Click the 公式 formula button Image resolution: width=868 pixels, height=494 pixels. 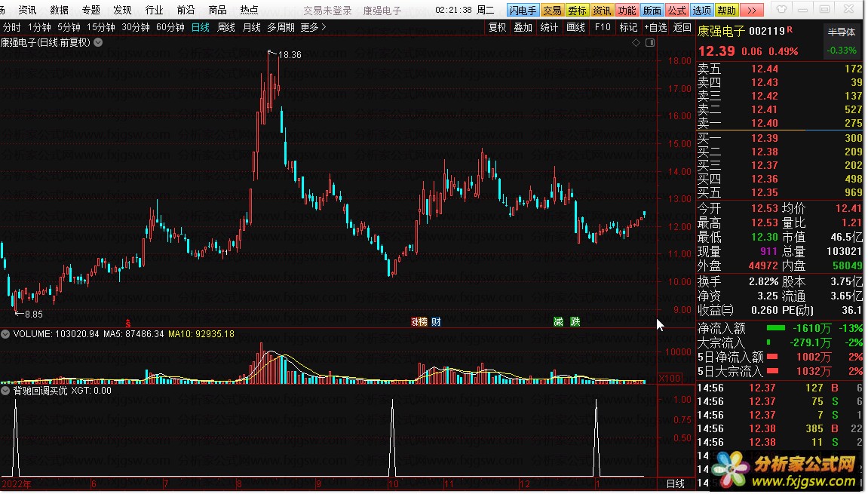point(676,11)
